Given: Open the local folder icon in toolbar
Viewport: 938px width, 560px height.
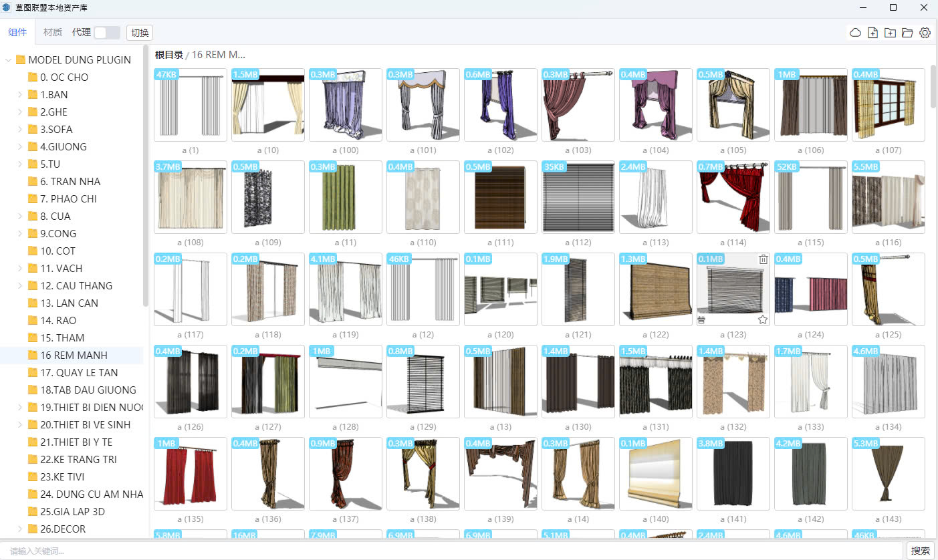Looking at the screenshot, I should tap(907, 33).
